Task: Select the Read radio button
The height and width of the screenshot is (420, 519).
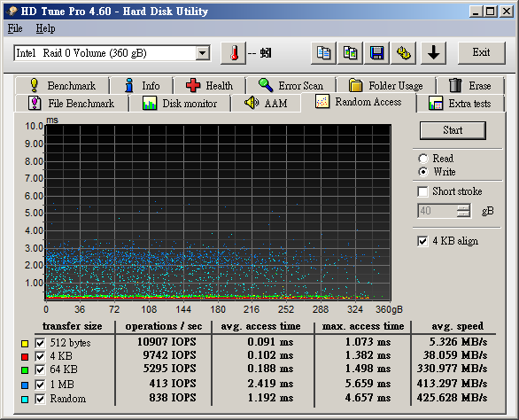Action: point(423,159)
